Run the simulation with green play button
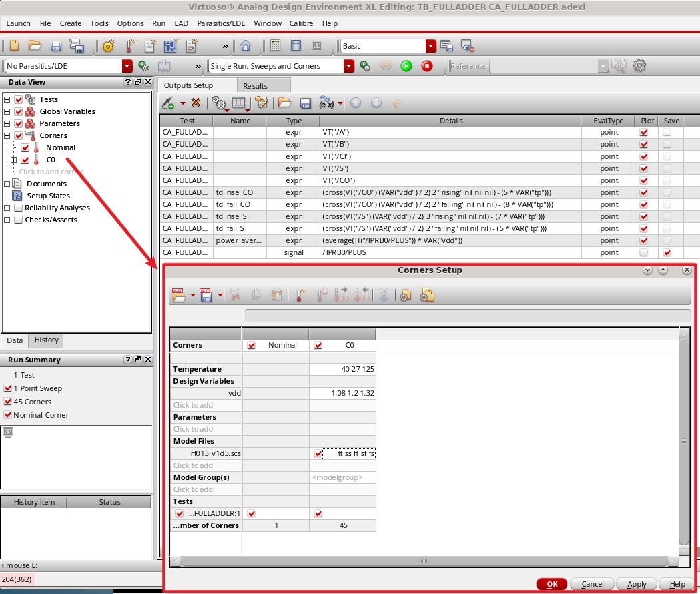 tap(406, 65)
